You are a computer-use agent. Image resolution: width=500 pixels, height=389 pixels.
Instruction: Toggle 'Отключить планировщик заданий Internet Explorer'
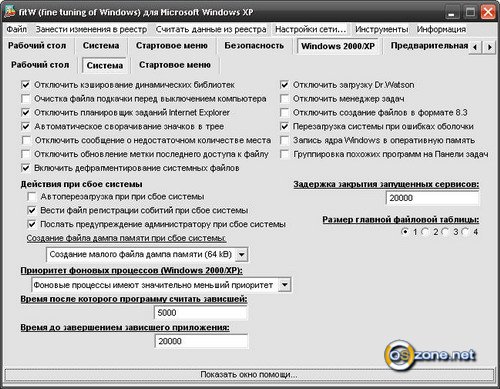[26, 112]
